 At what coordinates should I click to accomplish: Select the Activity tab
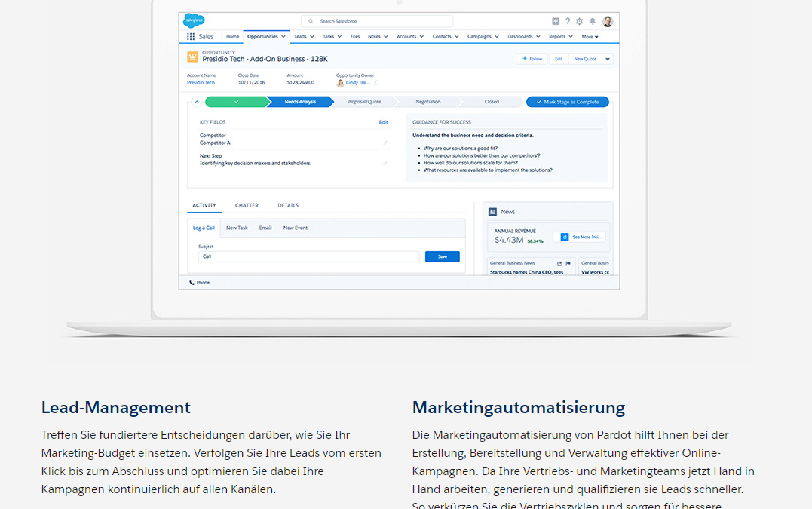click(x=204, y=206)
